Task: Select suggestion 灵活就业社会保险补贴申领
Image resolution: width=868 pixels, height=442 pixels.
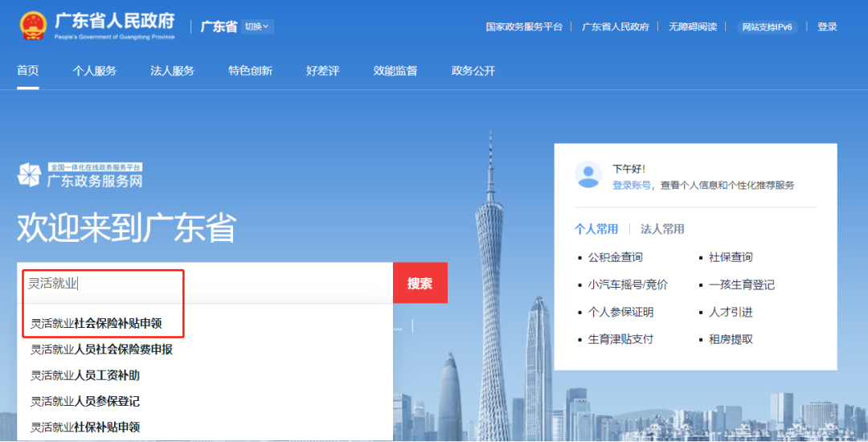Action: (x=96, y=324)
